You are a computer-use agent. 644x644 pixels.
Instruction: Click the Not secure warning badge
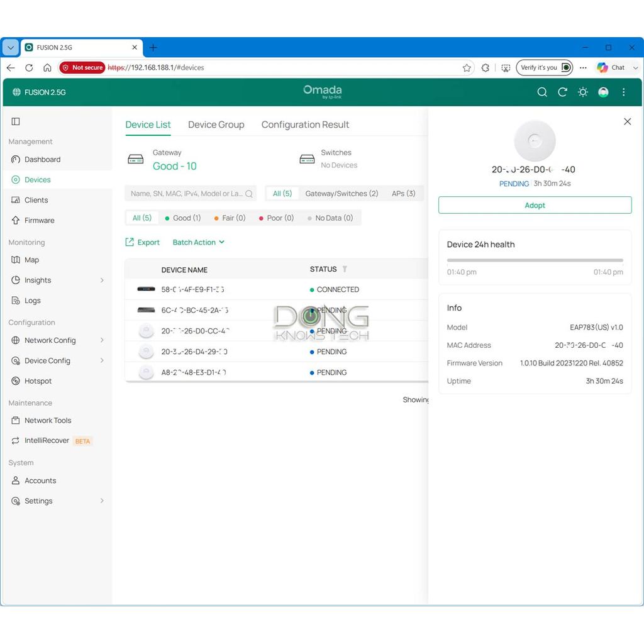point(82,67)
